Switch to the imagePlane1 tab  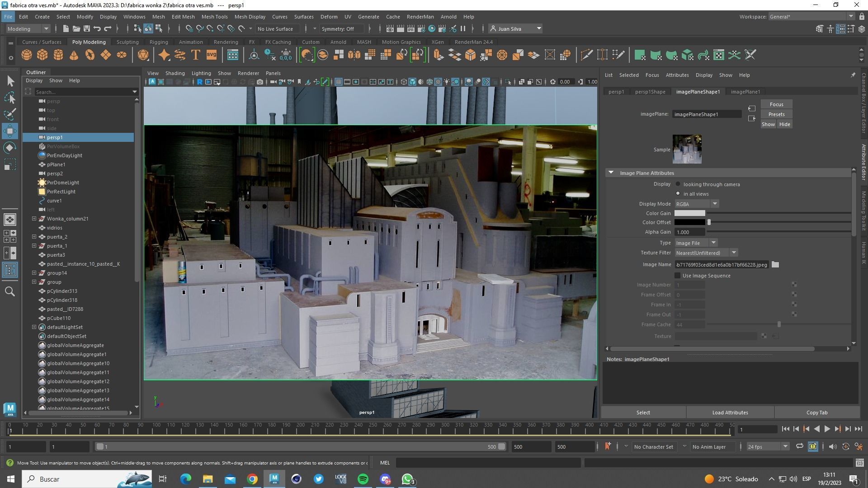[x=745, y=92]
